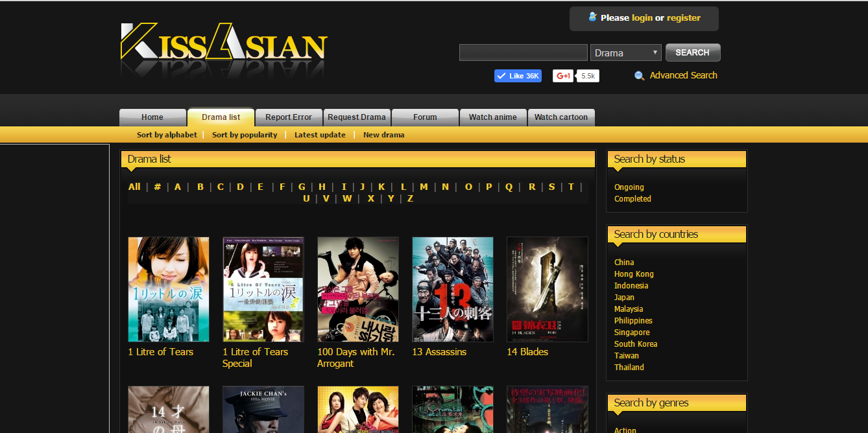
Task: Click the magnifier icon beside Advanced Search
Action: click(639, 76)
